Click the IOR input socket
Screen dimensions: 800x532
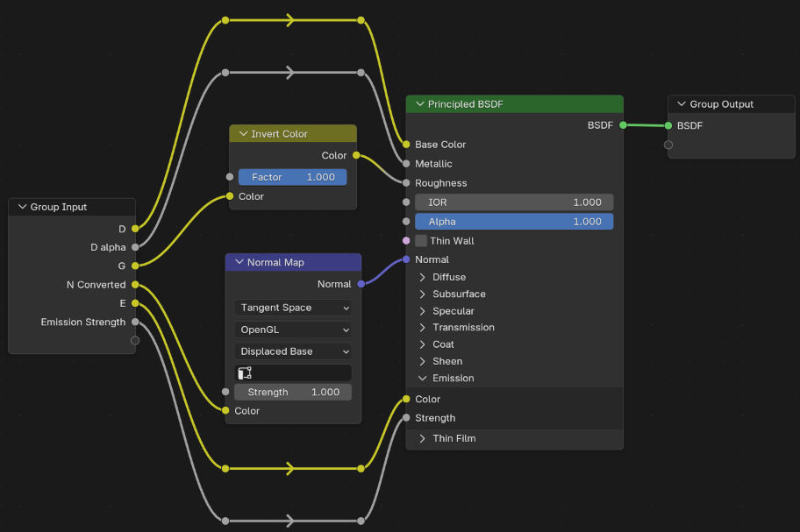coord(406,202)
